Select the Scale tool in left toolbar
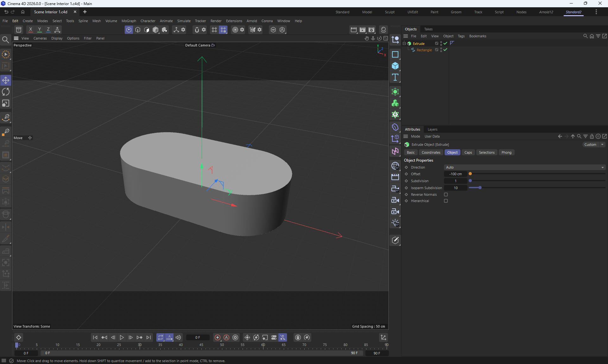The image size is (608, 364). [6, 103]
